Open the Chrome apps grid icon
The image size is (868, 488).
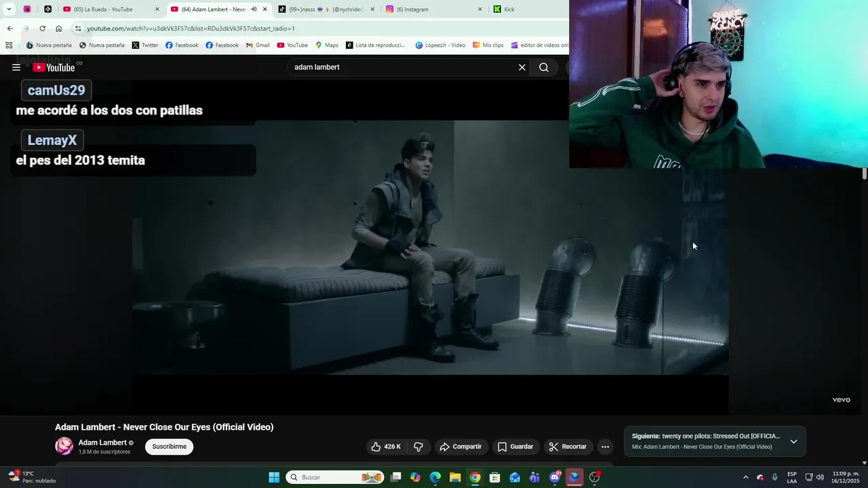[x=9, y=45]
